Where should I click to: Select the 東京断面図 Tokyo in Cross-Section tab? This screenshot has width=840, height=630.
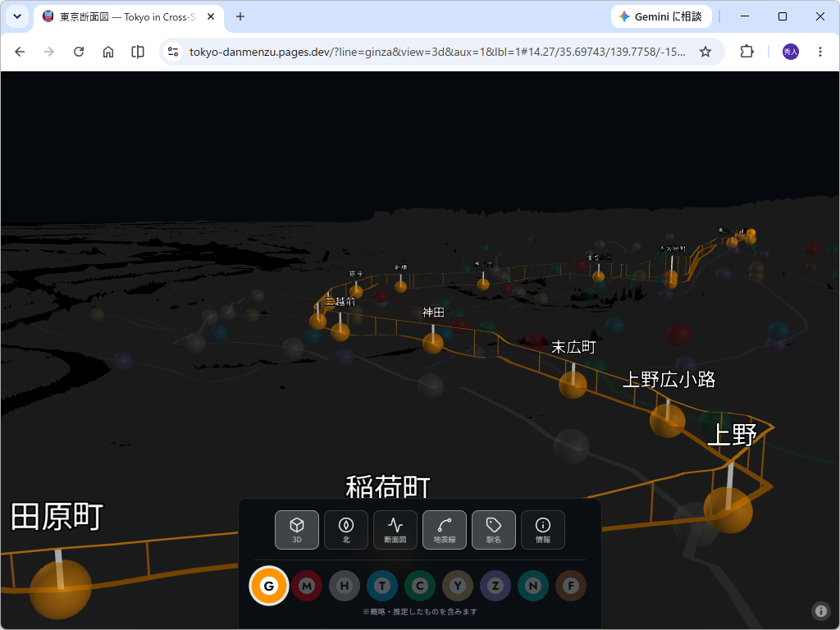pyautogui.click(x=129, y=16)
